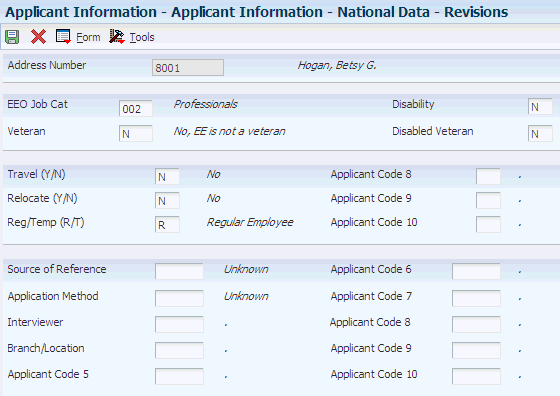Image resolution: width=560 pixels, height=396 pixels.
Task: Select Applicant Code 8 field in Travel row
Action: click(x=488, y=176)
